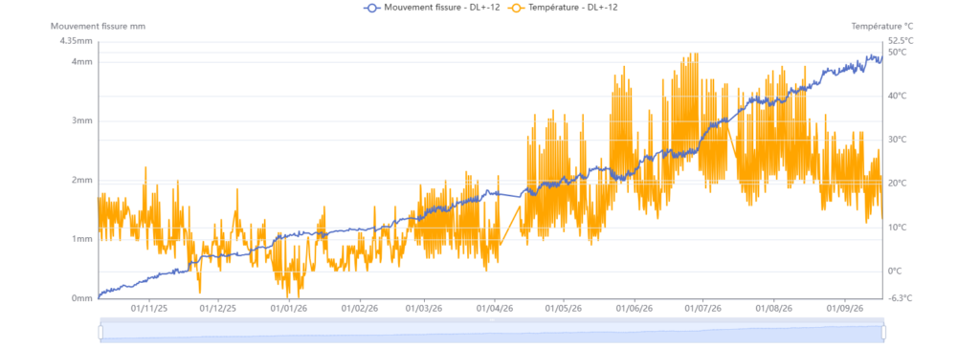Viewport: 980px width, 348px height.
Task: Click the 0°C right axis label
Action: (x=895, y=272)
